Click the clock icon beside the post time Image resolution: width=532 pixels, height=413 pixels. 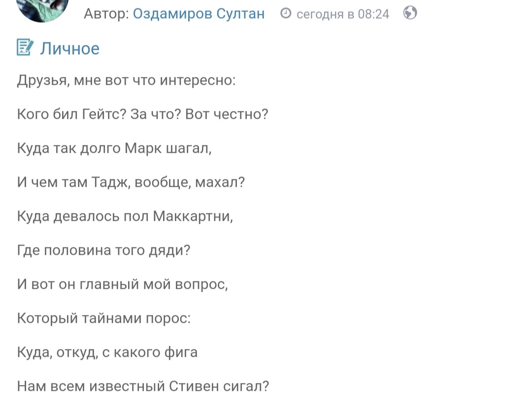(x=285, y=14)
